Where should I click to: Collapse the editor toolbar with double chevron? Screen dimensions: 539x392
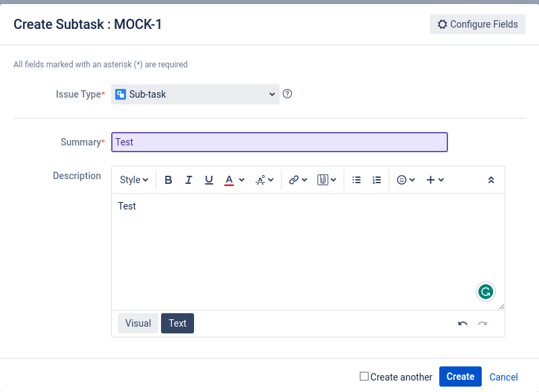point(491,180)
